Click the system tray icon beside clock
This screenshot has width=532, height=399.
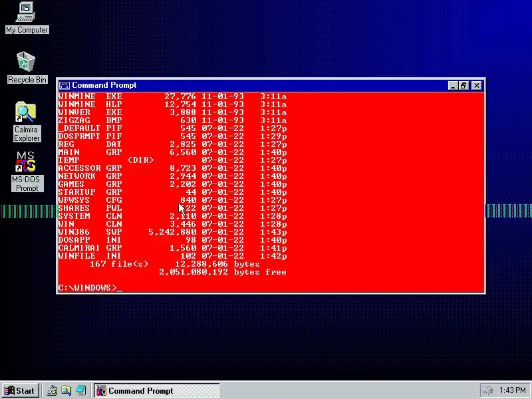coord(487,390)
